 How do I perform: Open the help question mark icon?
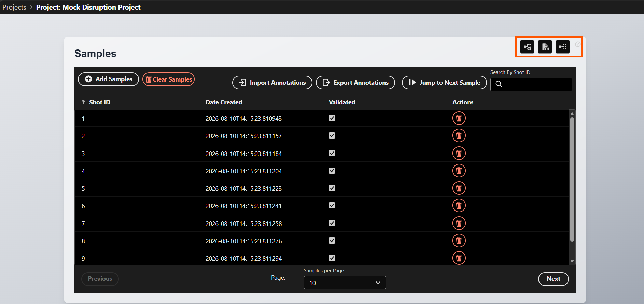pos(578,44)
